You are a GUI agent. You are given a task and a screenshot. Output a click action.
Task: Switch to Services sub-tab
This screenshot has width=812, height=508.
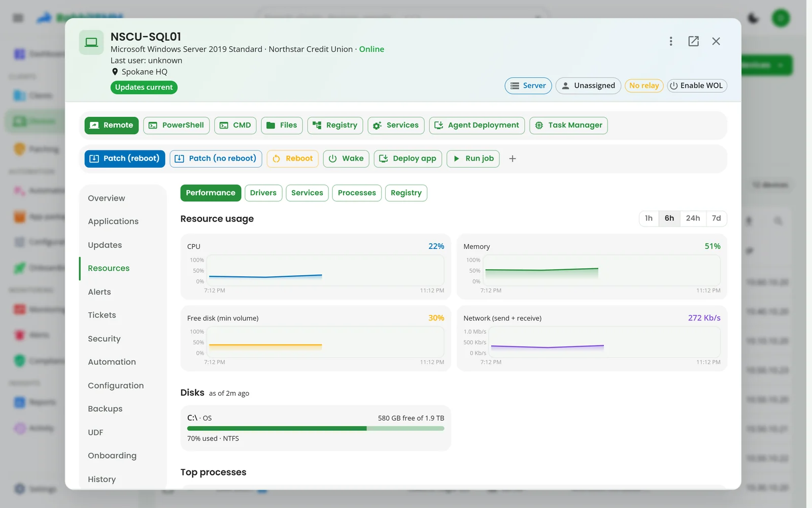(x=307, y=193)
